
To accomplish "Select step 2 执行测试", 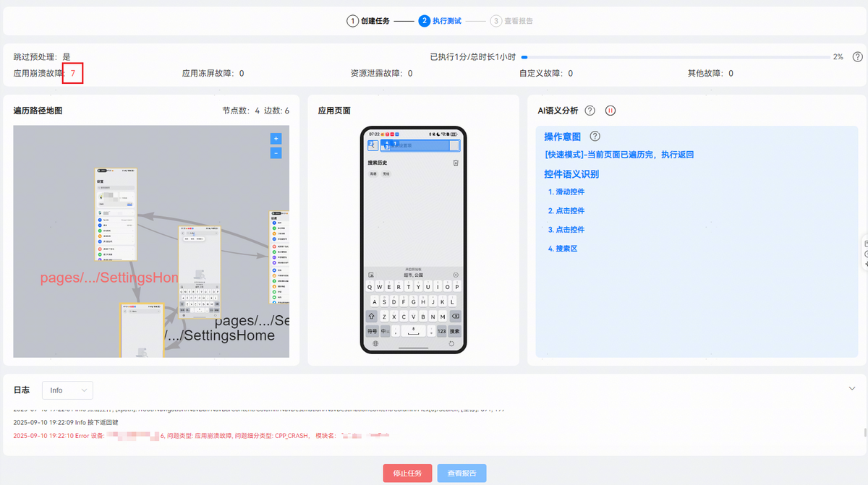I will [440, 21].
